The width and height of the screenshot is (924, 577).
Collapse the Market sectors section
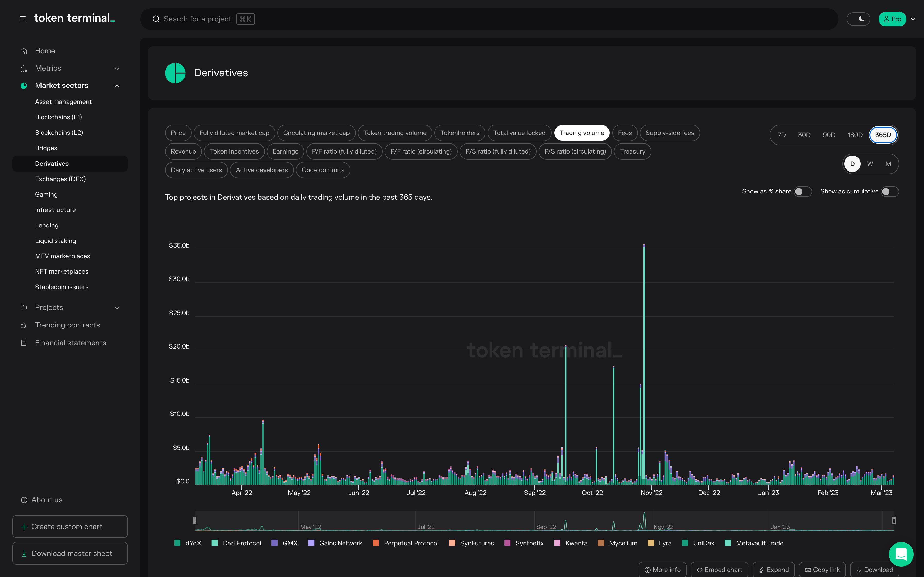[x=117, y=86]
